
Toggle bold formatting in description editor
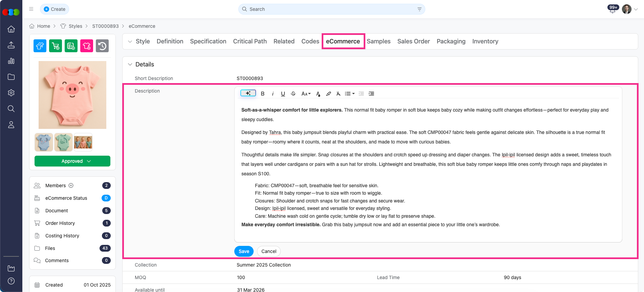click(x=262, y=94)
